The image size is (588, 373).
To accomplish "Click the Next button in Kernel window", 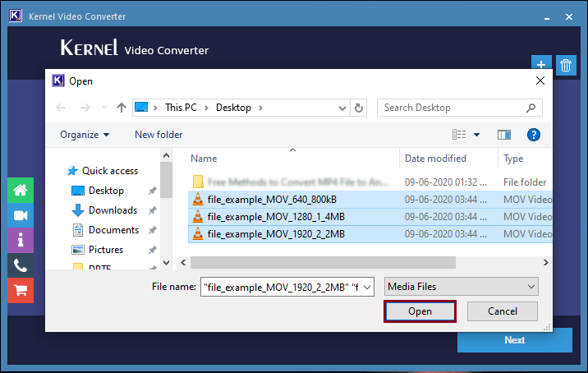I will (x=514, y=340).
